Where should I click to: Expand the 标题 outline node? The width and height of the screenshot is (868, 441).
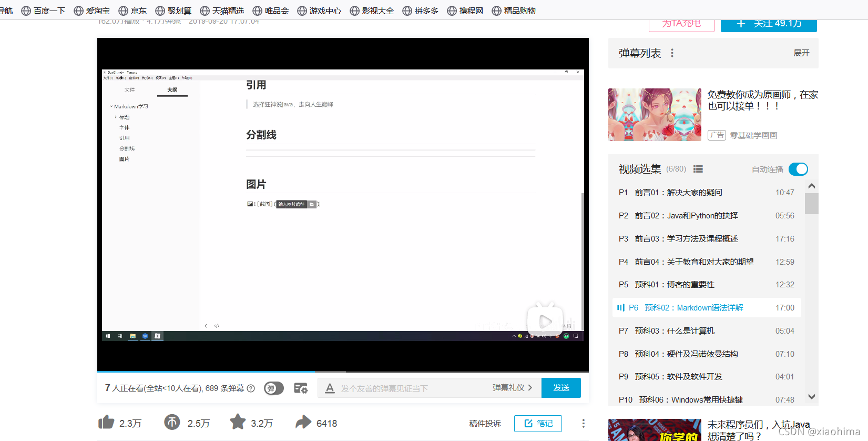click(116, 117)
